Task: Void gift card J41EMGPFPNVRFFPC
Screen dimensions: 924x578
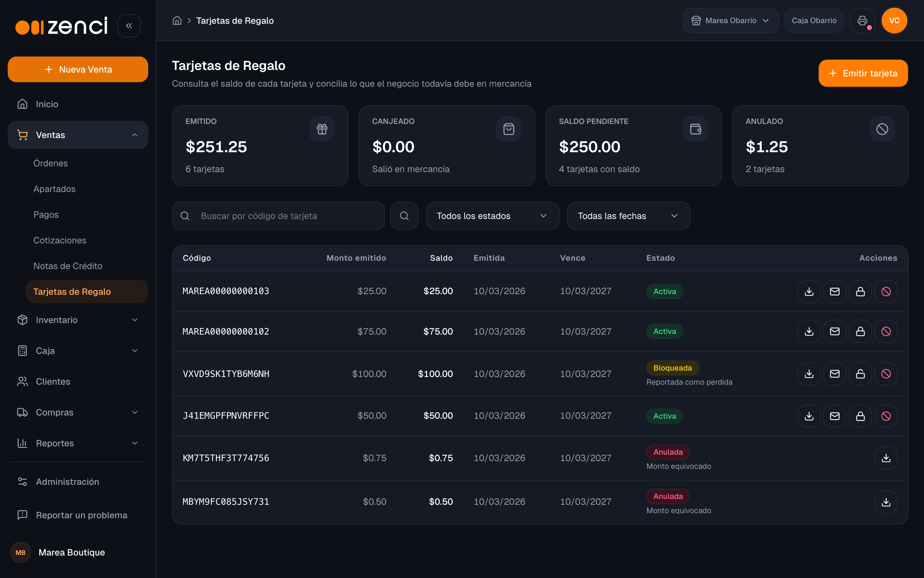Action: click(886, 416)
